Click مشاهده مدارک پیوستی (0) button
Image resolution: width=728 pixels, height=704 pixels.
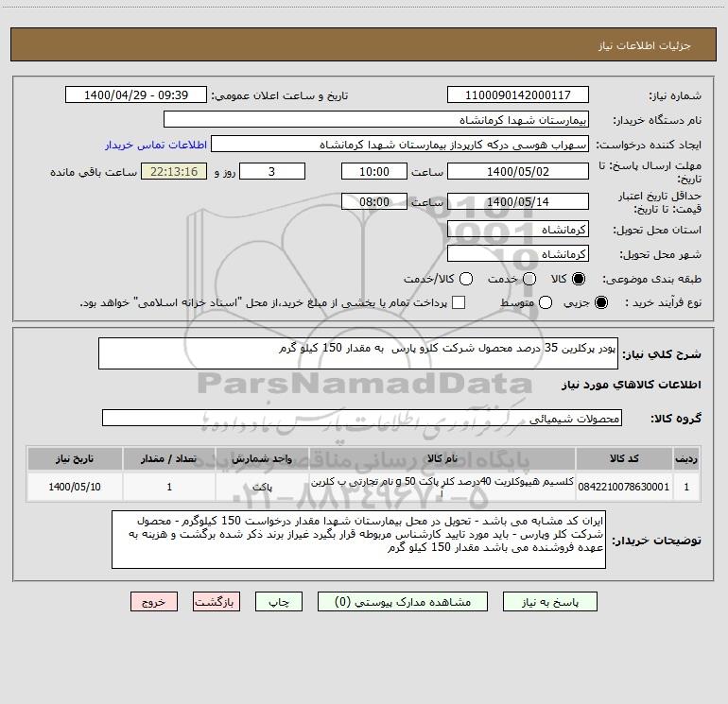403,602
